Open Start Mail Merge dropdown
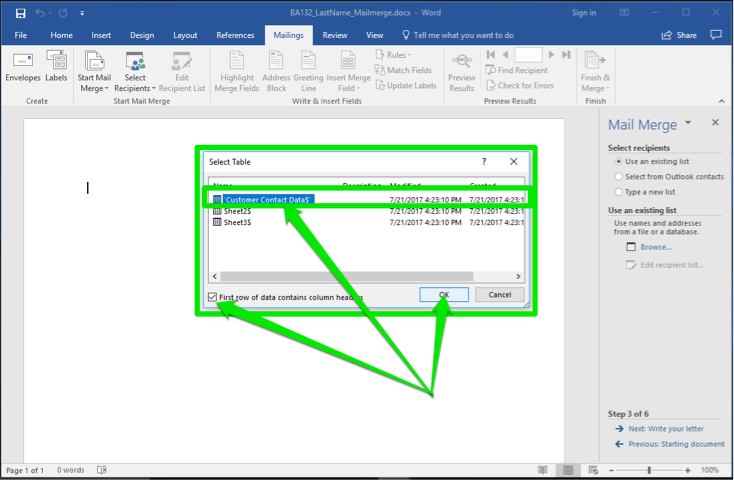The height and width of the screenshot is (480, 734). (94, 72)
